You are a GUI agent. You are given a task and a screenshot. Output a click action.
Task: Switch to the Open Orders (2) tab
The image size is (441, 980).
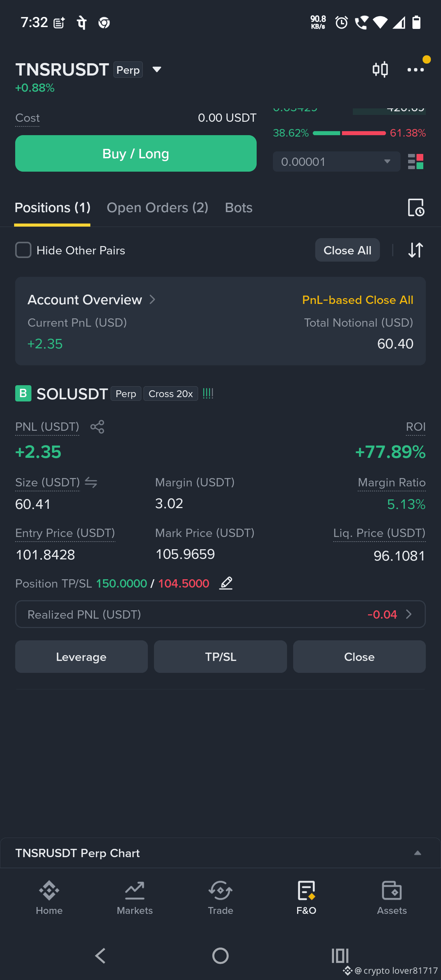click(158, 207)
